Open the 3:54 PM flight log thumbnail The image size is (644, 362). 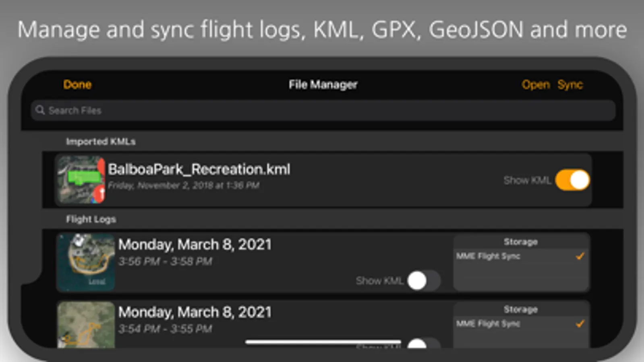pos(86,324)
